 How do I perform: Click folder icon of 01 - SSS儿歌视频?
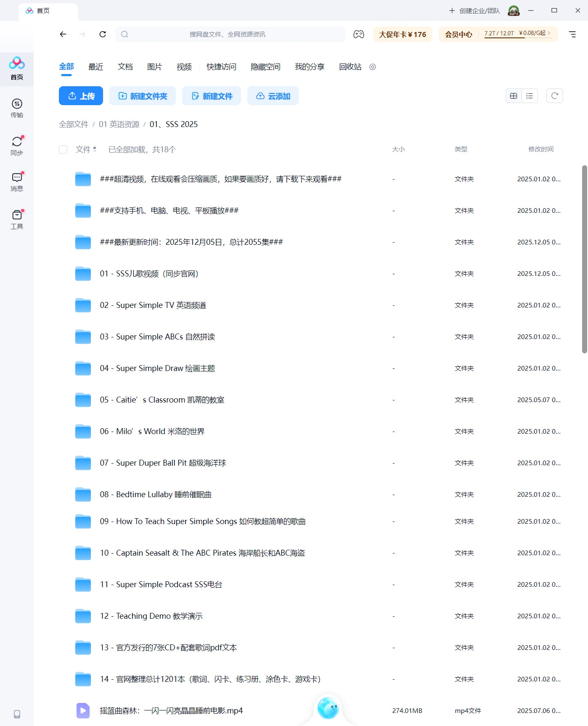83,273
